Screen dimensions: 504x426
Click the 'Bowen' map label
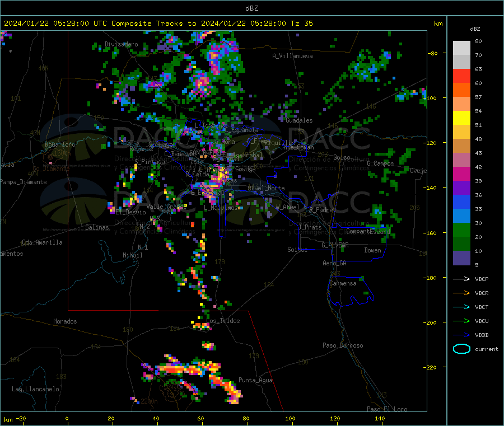tap(372, 250)
